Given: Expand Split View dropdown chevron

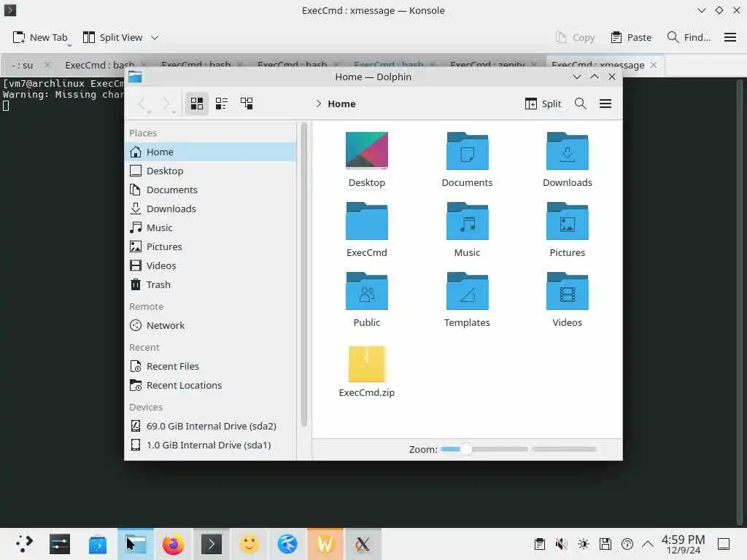Looking at the screenshot, I should [x=155, y=37].
